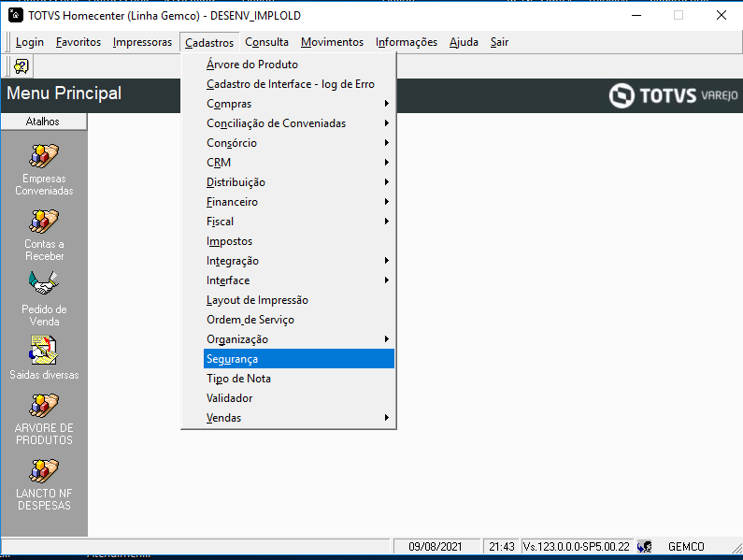
Task: Click the GEMCO status bar entry
Action: 686,547
